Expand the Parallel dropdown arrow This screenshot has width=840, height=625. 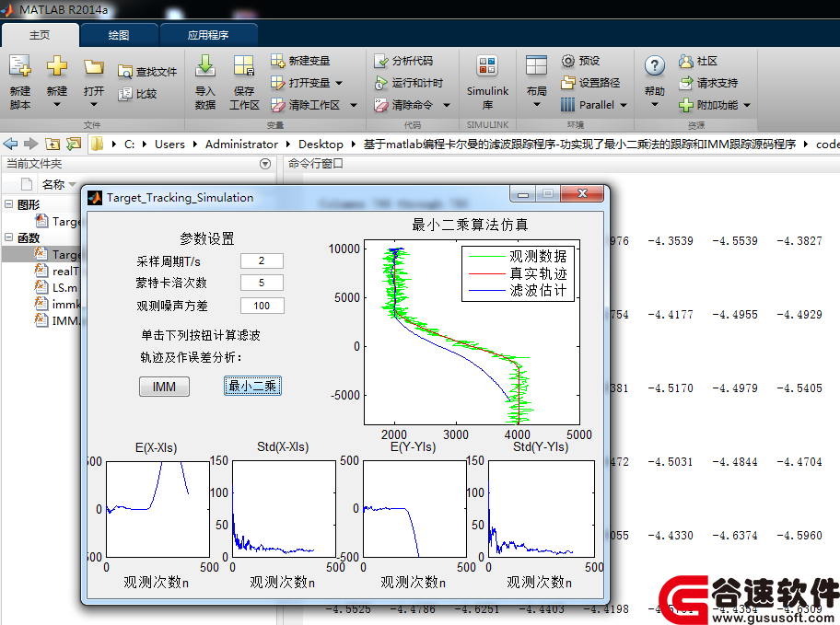tap(624, 105)
